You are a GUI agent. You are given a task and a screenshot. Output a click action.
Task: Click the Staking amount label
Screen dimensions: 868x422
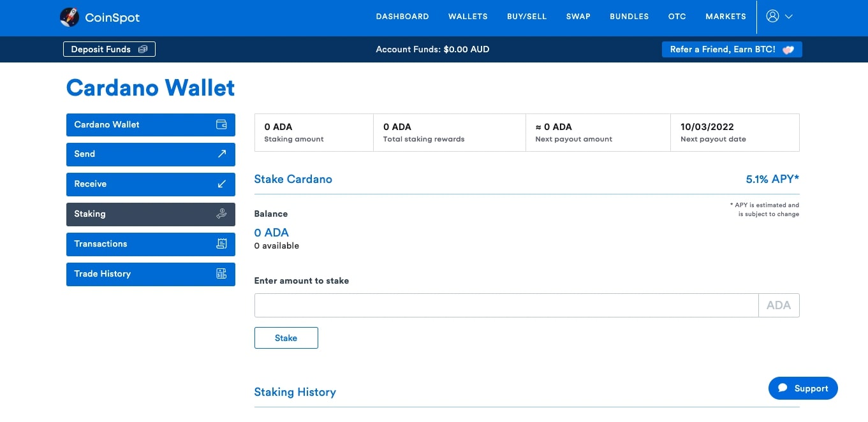[294, 139]
